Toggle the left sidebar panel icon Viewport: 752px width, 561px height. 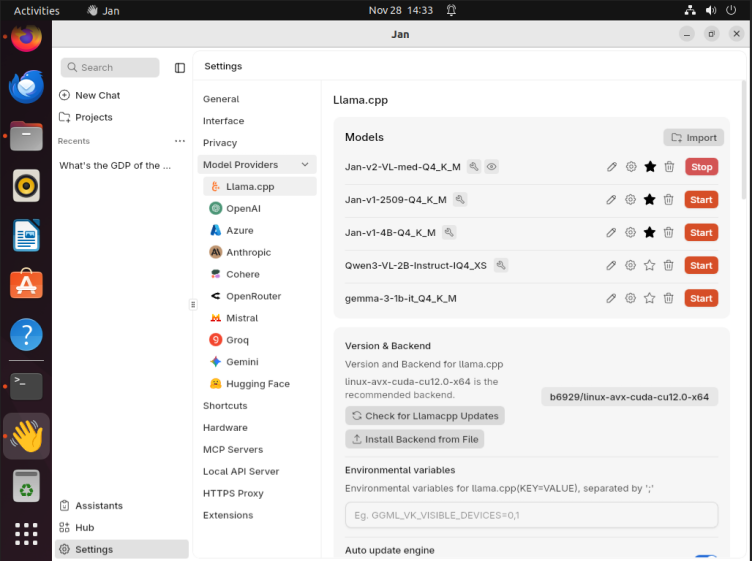(x=180, y=68)
